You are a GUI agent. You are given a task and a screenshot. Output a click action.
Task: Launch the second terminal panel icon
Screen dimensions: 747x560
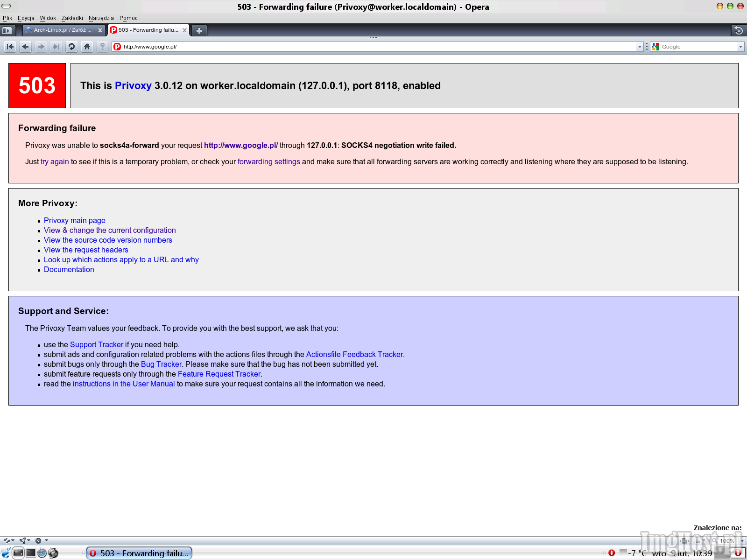31,553
